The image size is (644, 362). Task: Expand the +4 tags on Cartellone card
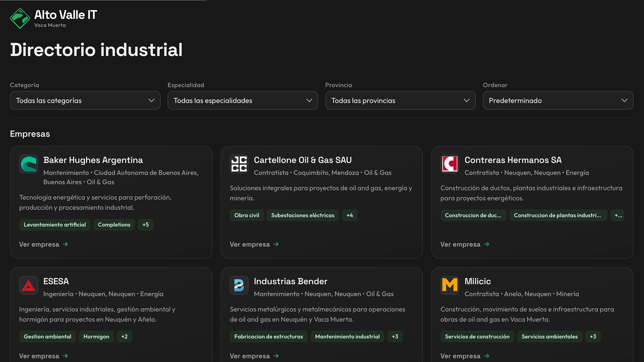(x=350, y=216)
